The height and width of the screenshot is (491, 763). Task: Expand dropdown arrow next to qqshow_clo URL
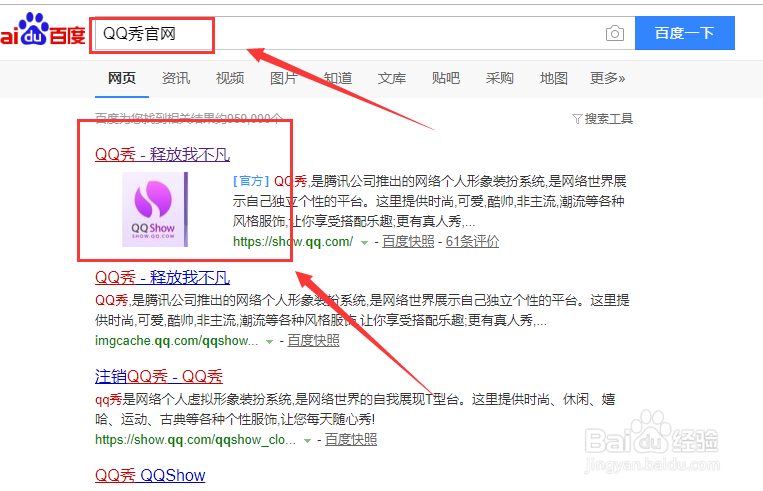click(x=307, y=441)
